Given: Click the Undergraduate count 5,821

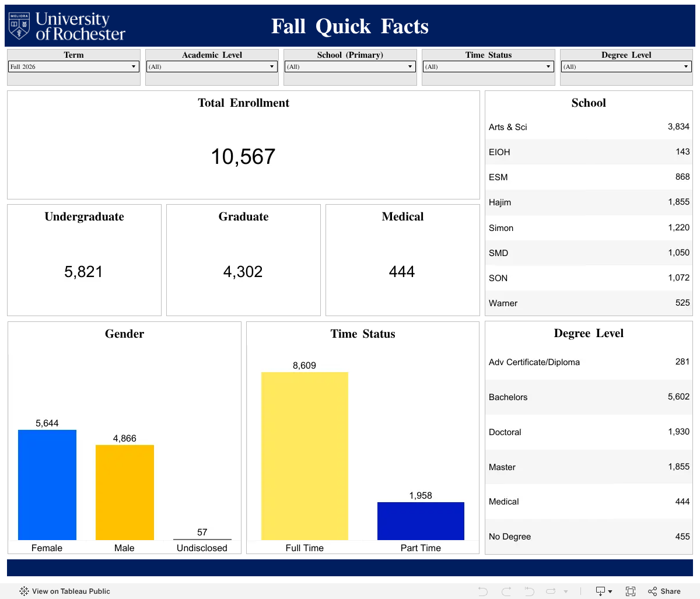Looking at the screenshot, I should click(x=83, y=272).
